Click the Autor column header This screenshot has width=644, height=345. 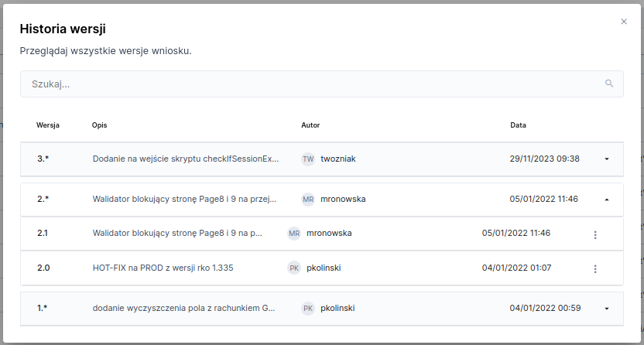310,125
